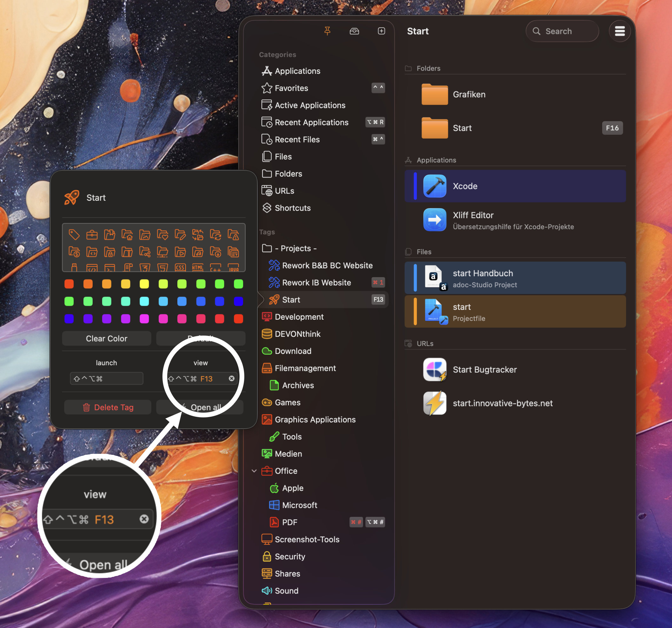672x628 pixels.
Task: Click the pin icon in sidebar header
Action: click(327, 31)
